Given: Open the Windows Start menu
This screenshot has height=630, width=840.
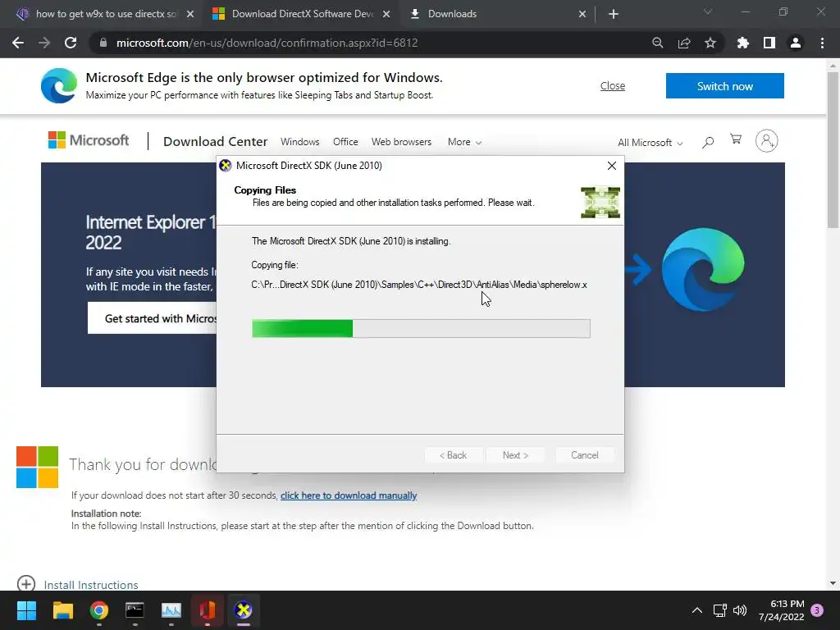Looking at the screenshot, I should click(26, 610).
